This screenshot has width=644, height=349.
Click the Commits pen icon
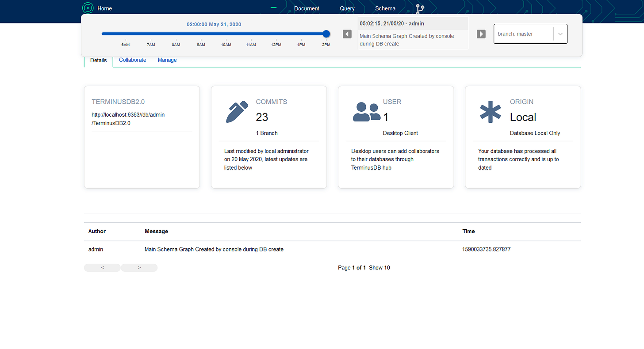coord(238,112)
